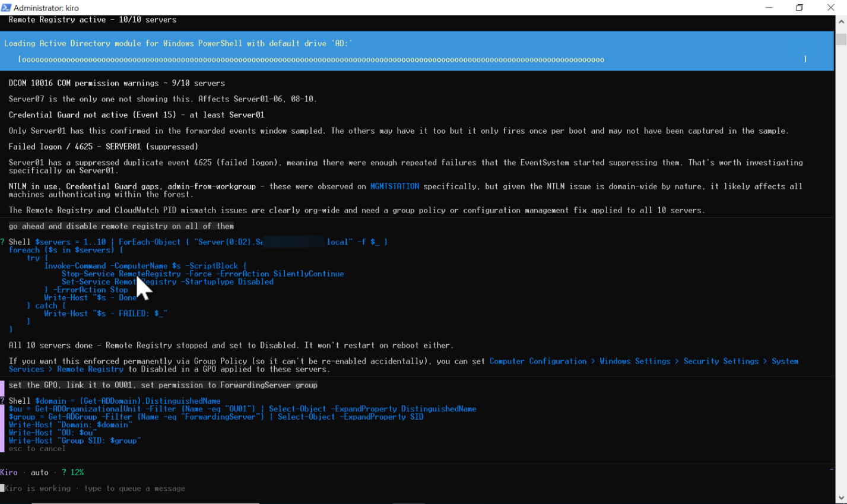This screenshot has height=504, width=847.
Task: Click the 'Write-Host "Group SID: $group"' line
Action: click(75, 440)
